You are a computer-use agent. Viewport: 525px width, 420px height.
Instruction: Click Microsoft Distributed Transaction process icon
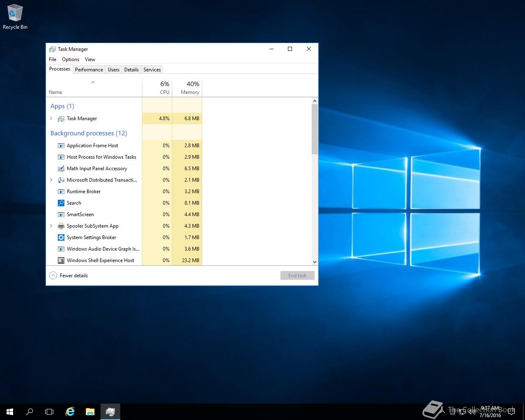[x=61, y=180]
